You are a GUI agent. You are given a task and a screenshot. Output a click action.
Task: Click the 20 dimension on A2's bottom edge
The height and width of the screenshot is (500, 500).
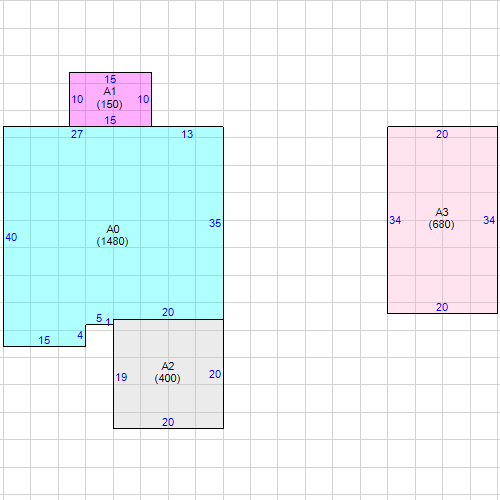(168, 422)
